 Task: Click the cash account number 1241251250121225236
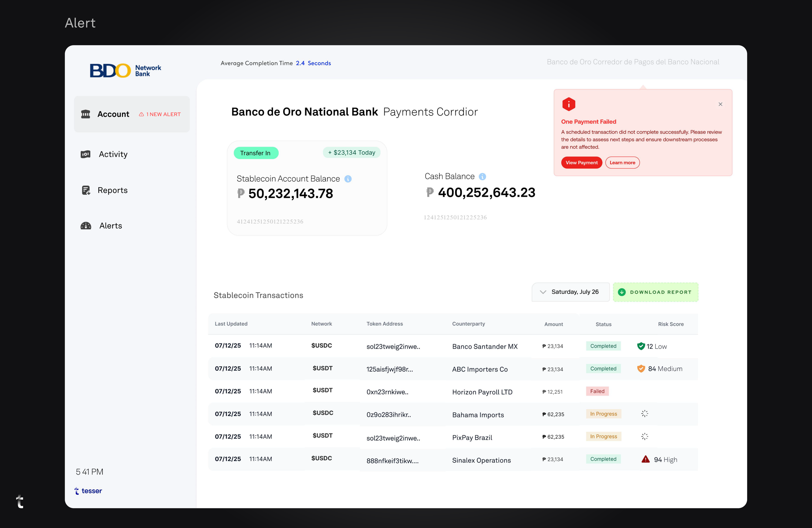coord(455,217)
